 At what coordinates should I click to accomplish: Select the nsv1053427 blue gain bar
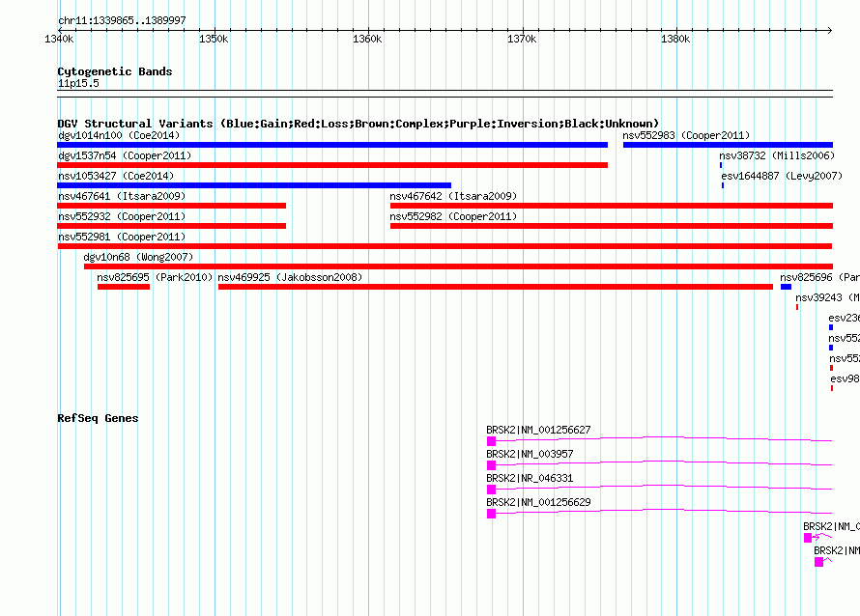click(x=254, y=185)
